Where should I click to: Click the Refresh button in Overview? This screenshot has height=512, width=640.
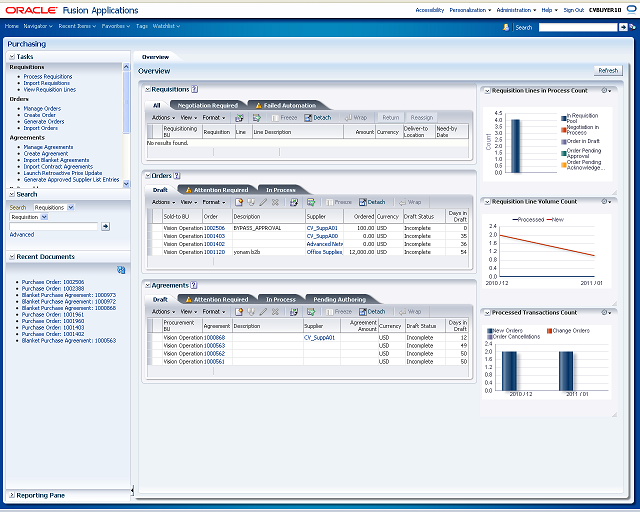coord(608,71)
